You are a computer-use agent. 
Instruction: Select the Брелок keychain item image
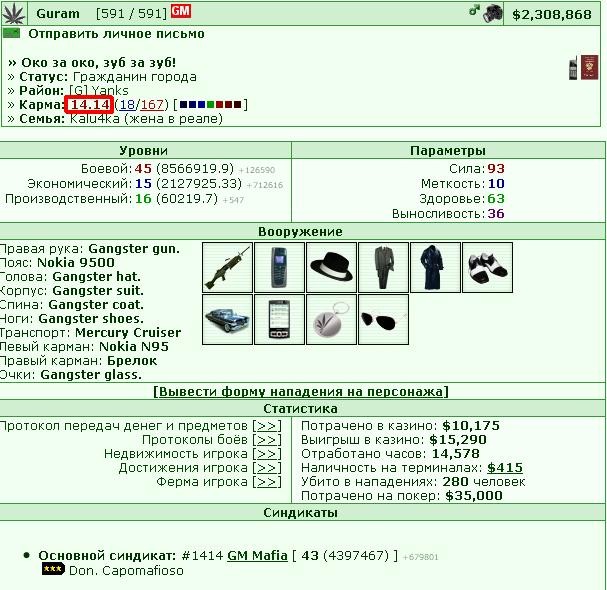(x=331, y=319)
